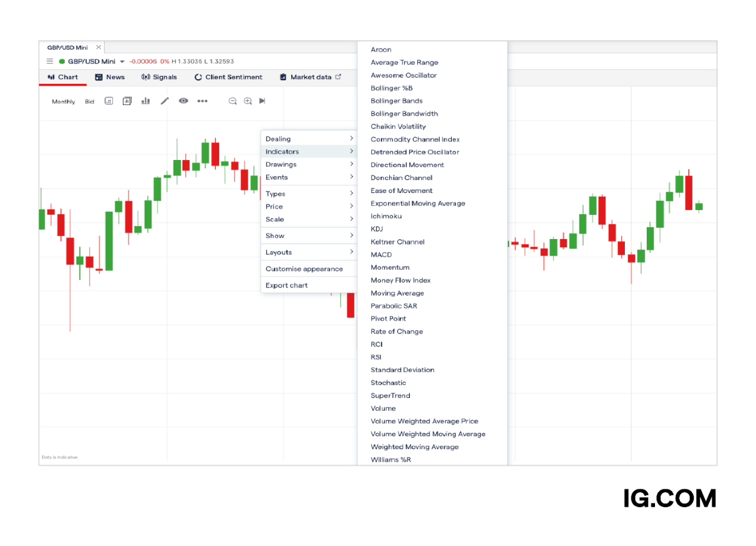This screenshot has height=546, width=756.
Task: Expand the Show submenu
Action: [x=309, y=236]
